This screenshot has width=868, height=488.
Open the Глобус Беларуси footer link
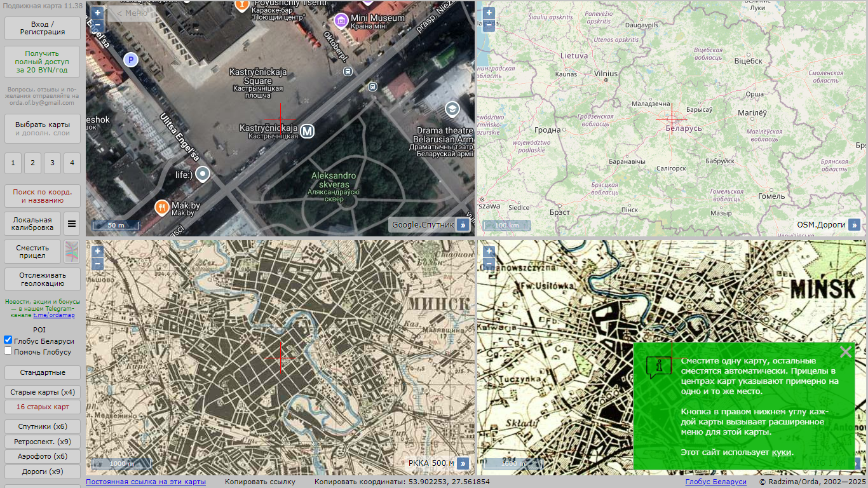[716, 482]
